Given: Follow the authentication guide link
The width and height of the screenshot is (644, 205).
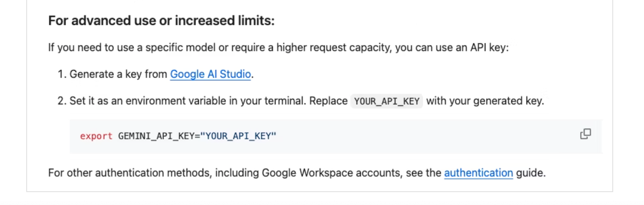Looking at the screenshot, I should coord(478,173).
